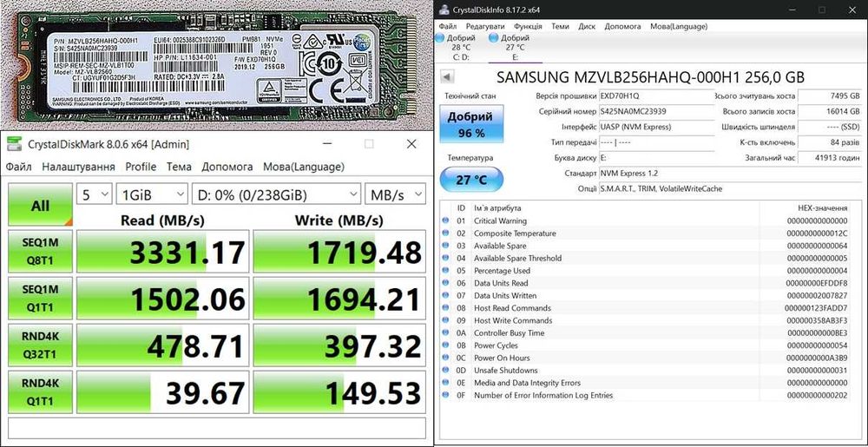This screenshot has width=868, height=447.
Task: Click the interface field UASP (NVM Express)
Action: [656, 127]
